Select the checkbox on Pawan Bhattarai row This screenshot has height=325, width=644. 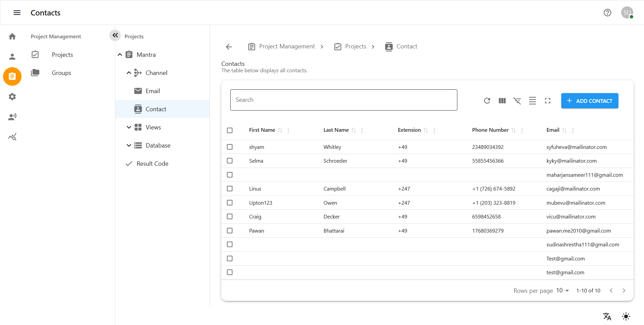230,231
